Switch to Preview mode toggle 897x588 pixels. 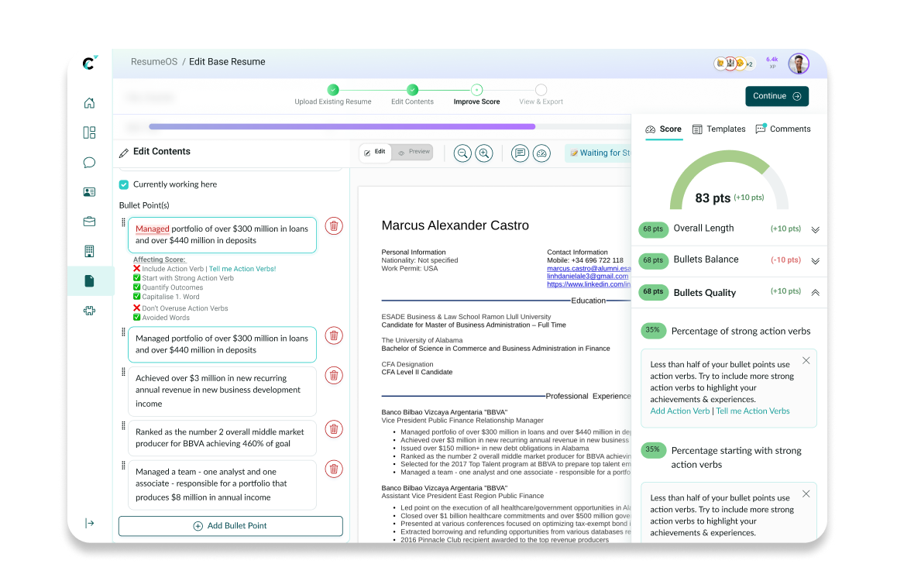pos(414,152)
